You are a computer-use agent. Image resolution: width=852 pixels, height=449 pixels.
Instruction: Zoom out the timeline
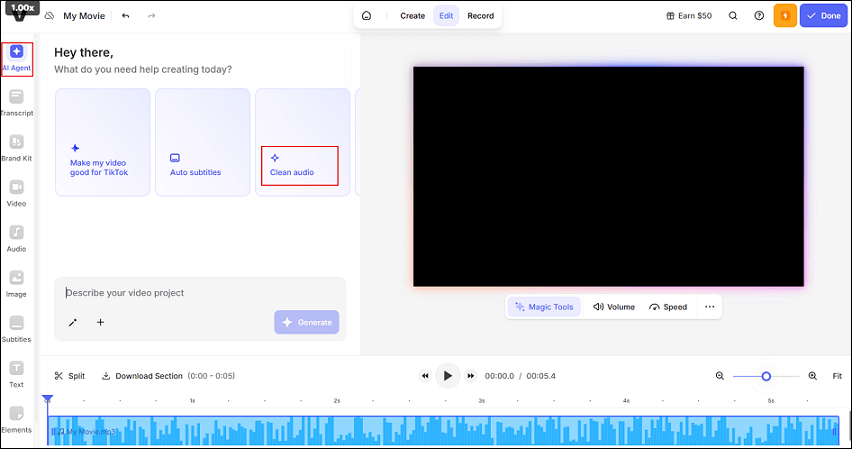tap(720, 376)
